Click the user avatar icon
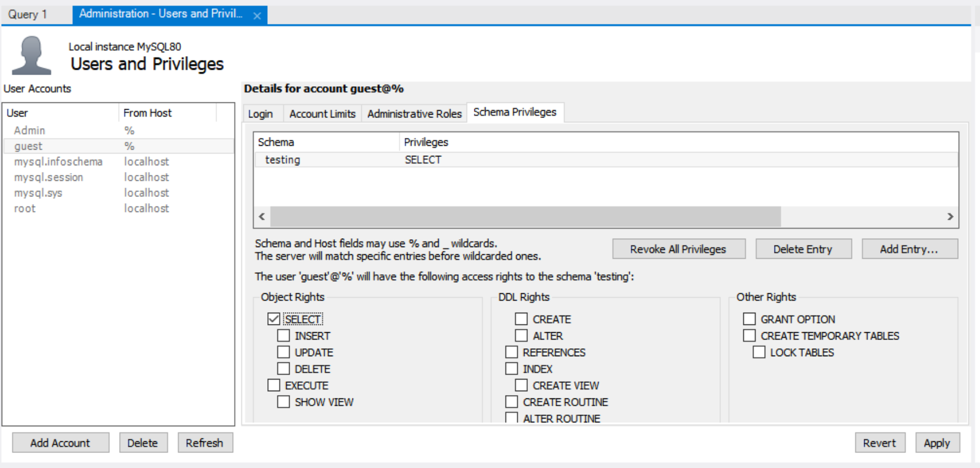 click(31, 55)
